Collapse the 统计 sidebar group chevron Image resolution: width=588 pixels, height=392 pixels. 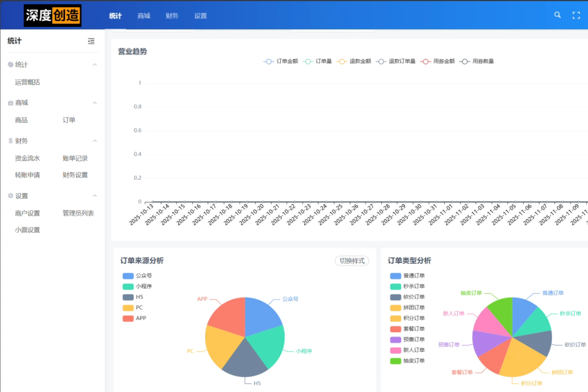(94, 65)
